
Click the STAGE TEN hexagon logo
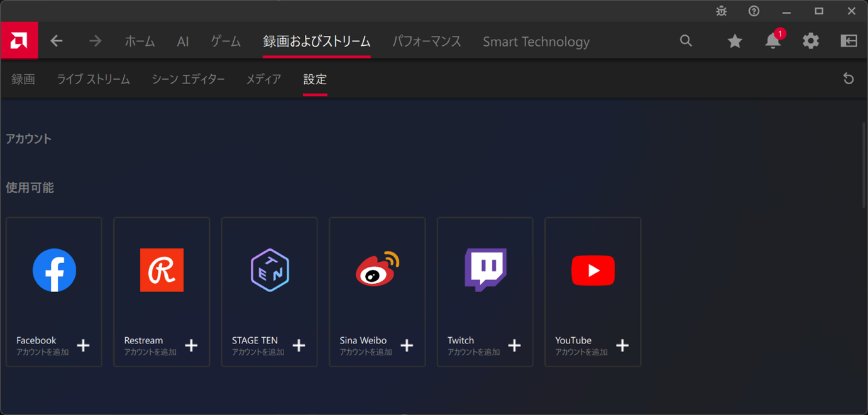[x=270, y=270]
